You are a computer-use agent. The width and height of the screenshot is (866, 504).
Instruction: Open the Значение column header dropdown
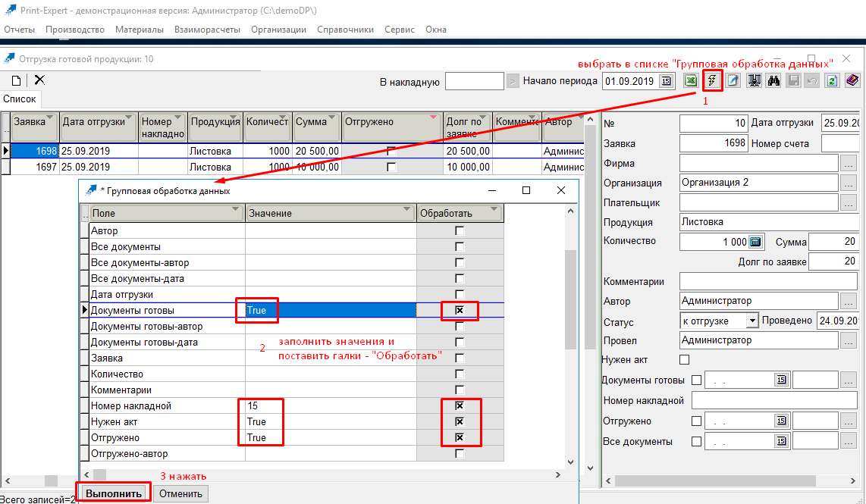point(408,211)
